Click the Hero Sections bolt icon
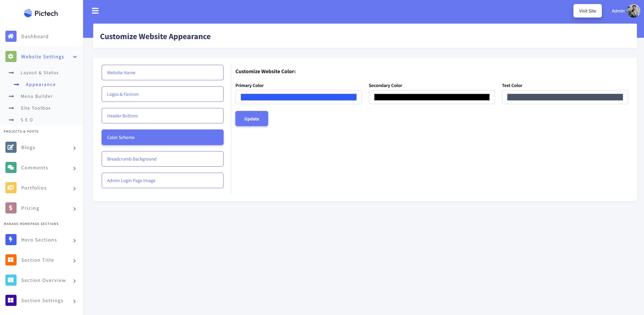 coord(11,239)
